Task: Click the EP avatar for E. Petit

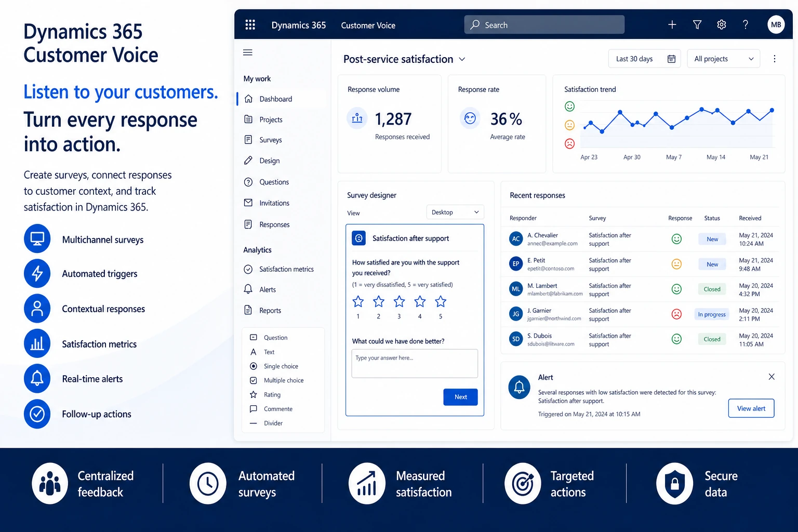Action: (x=516, y=264)
